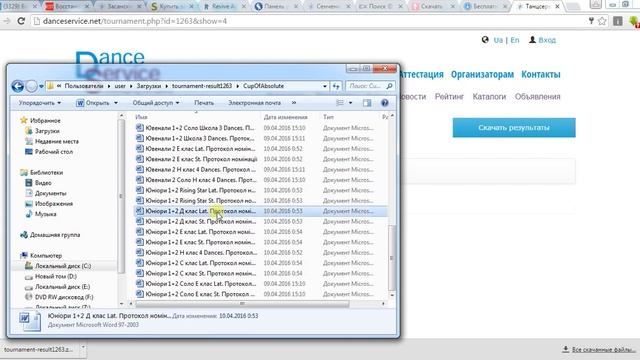Show more toolbar commands chevron

point(294,103)
